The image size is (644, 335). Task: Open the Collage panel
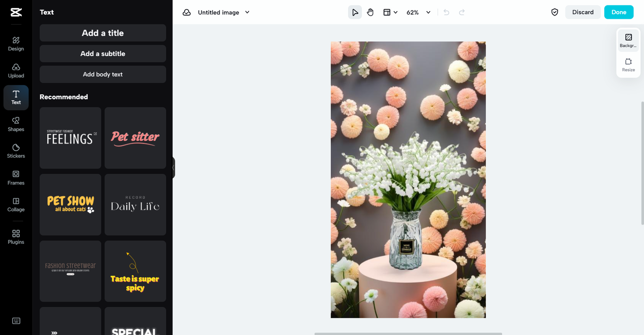(16, 205)
